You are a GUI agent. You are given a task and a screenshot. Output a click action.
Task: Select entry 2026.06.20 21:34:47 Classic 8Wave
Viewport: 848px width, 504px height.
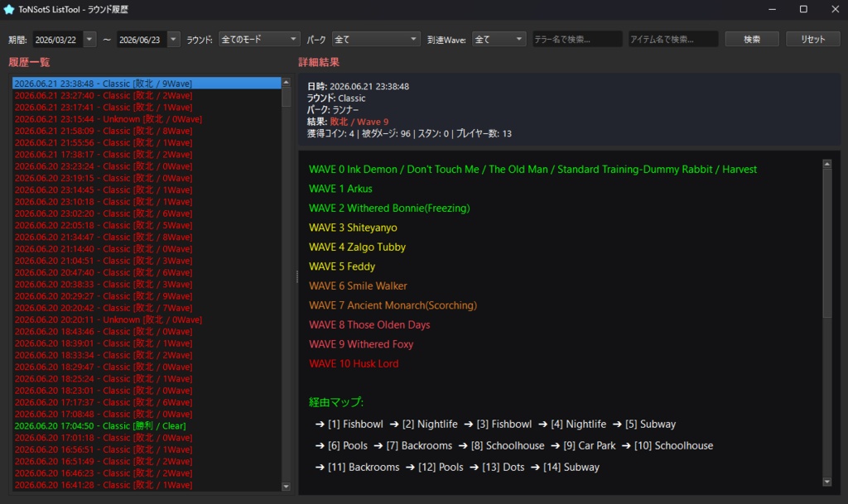point(147,238)
